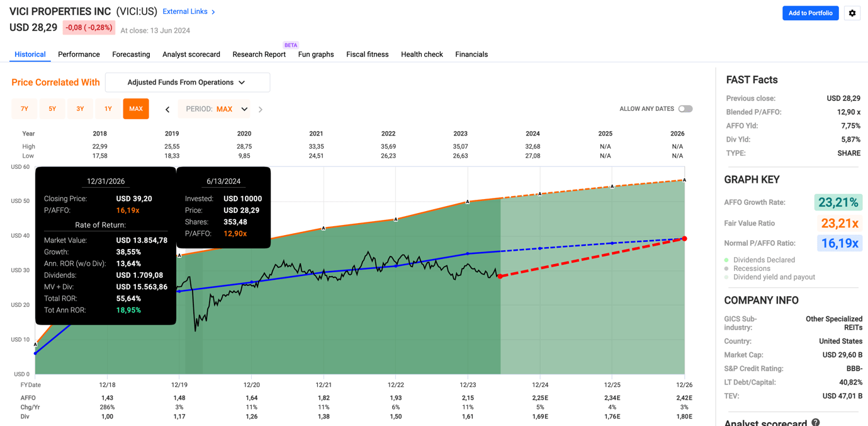Click the right chevron after PERIOD dropdown
Screen dimensions: 868x426
pyautogui.click(x=261, y=108)
